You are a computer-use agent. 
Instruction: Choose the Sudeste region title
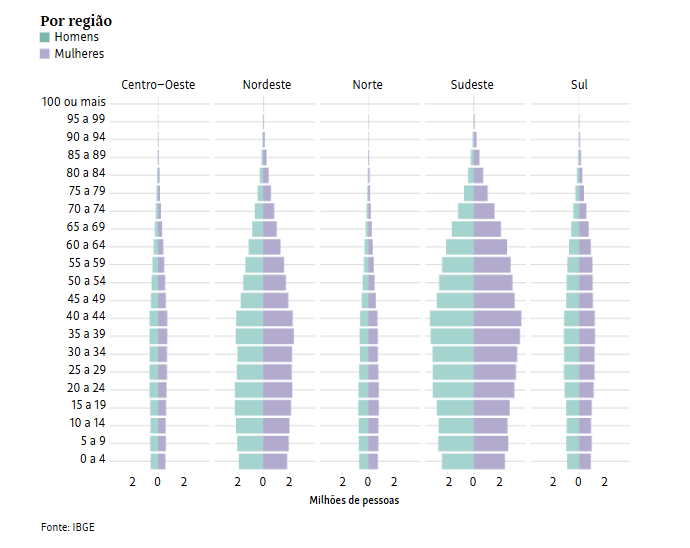pos(472,85)
